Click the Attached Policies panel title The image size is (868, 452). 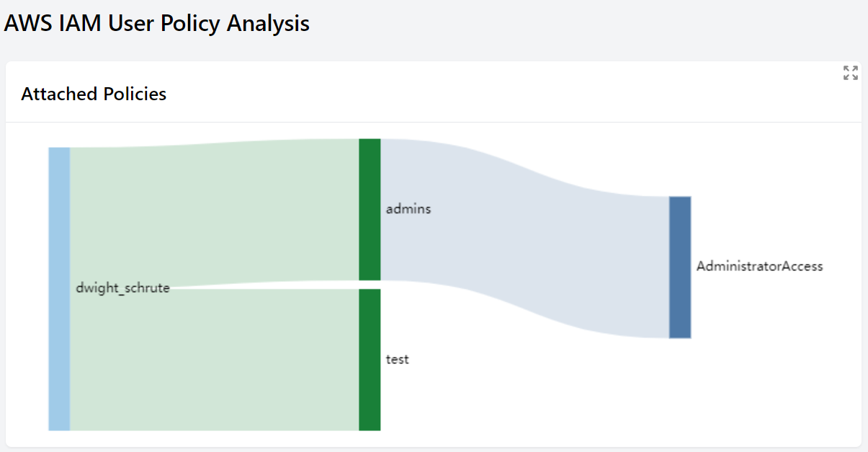94,94
